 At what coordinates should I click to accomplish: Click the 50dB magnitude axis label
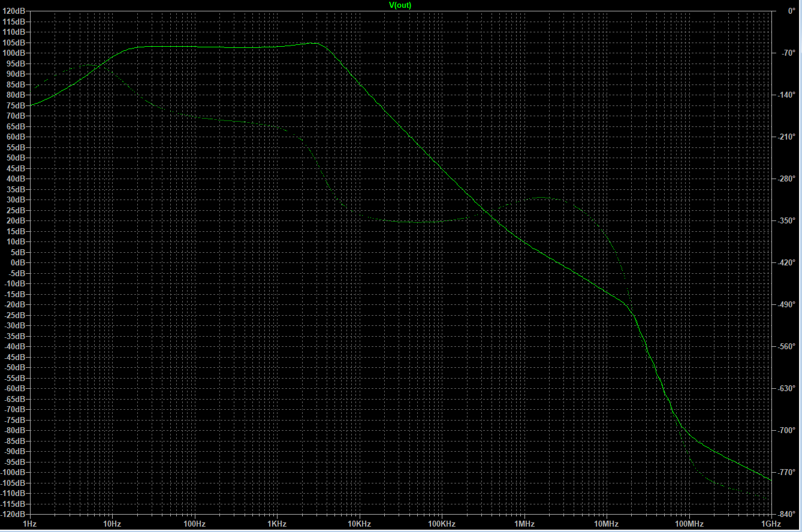pos(16,158)
